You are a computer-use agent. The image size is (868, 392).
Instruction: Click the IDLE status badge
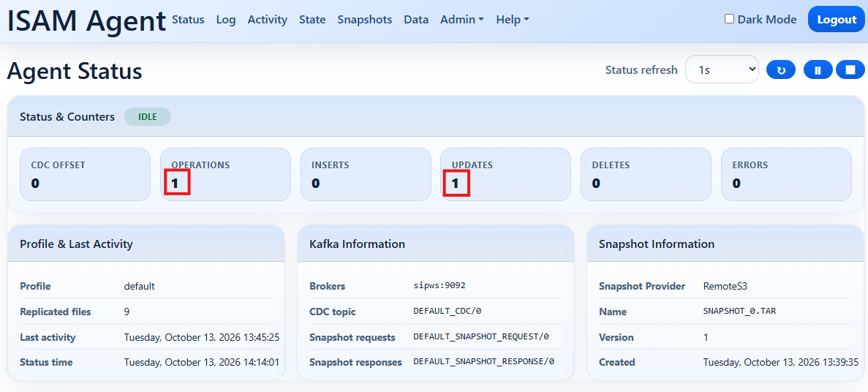click(x=148, y=117)
